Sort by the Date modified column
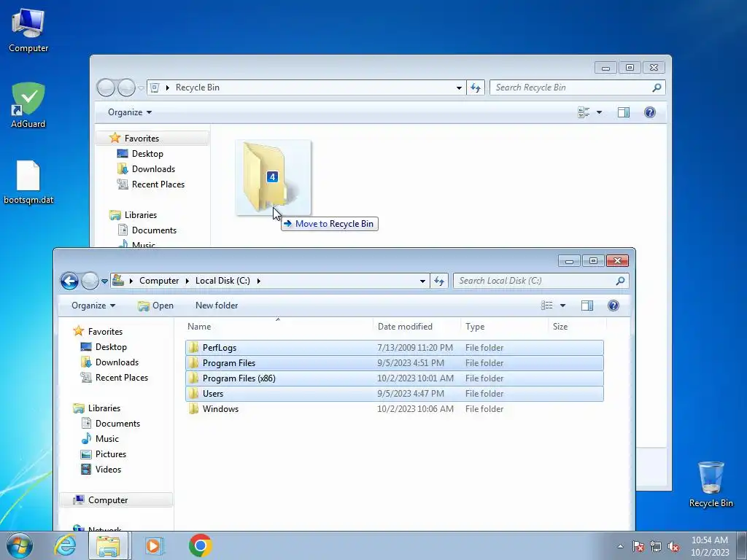The height and width of the screenshot is (560, 747). [417, 327]
